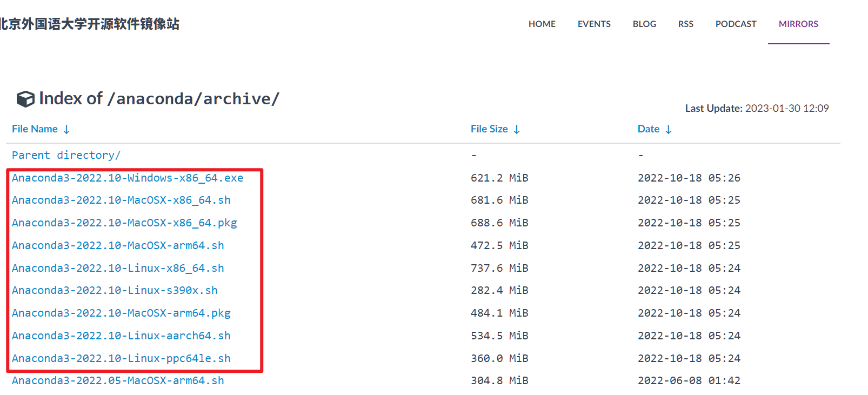Download Anaconda3-2022.10-Linux-ppc64le.sh
Viewport: 868px width, 395px height.
(121, 358)
